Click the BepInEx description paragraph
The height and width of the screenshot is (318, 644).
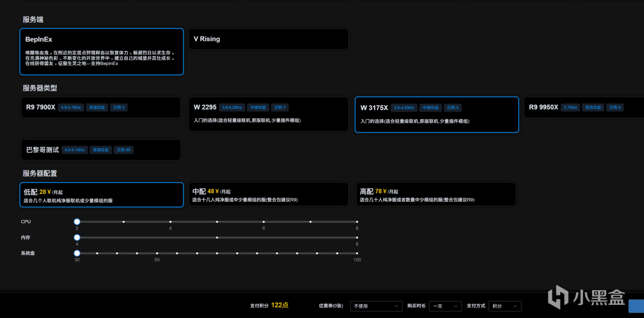click(x=100, y=58)
